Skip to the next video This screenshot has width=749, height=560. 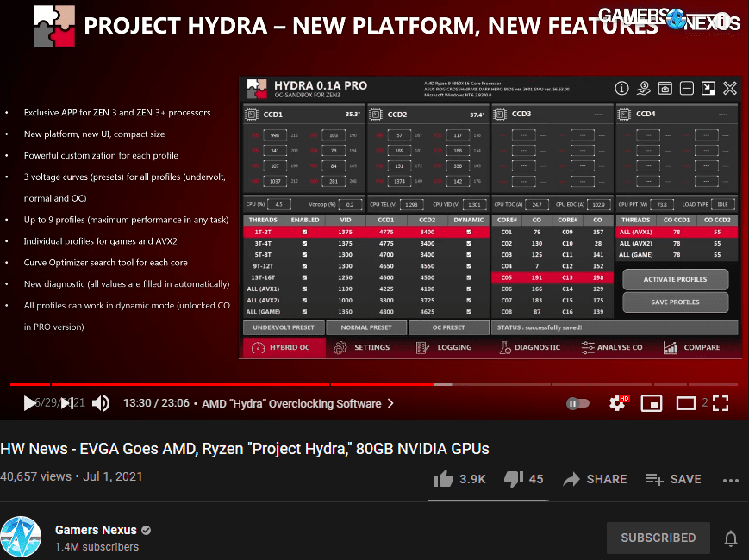(67, 403)
